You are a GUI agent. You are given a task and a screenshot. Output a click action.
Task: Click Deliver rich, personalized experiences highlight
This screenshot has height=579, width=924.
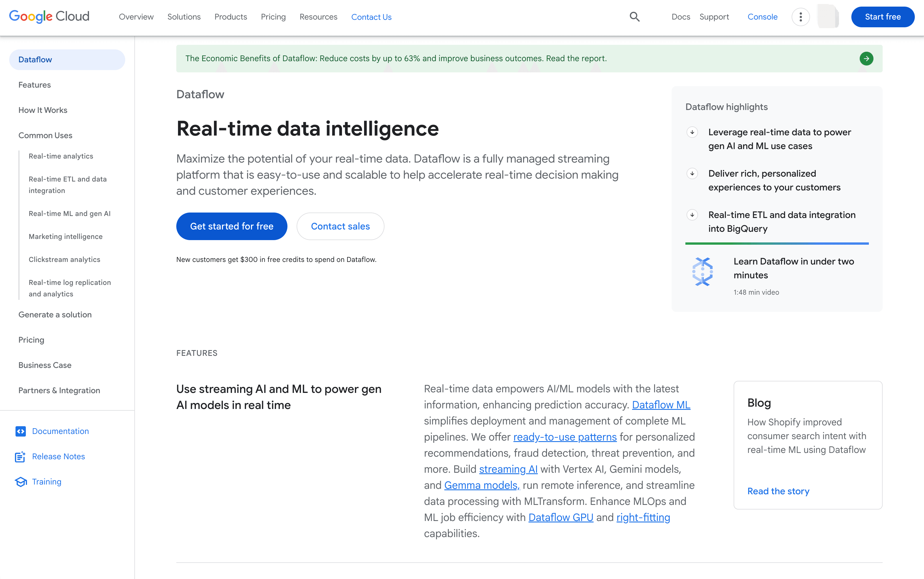pos(774,180)
